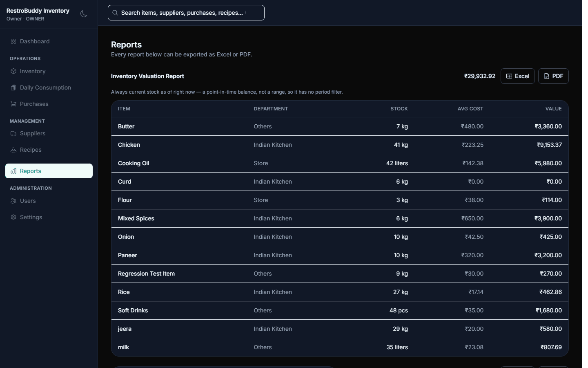Select the Chicken item name
588x368 pixels.
[x=129, y=145]
